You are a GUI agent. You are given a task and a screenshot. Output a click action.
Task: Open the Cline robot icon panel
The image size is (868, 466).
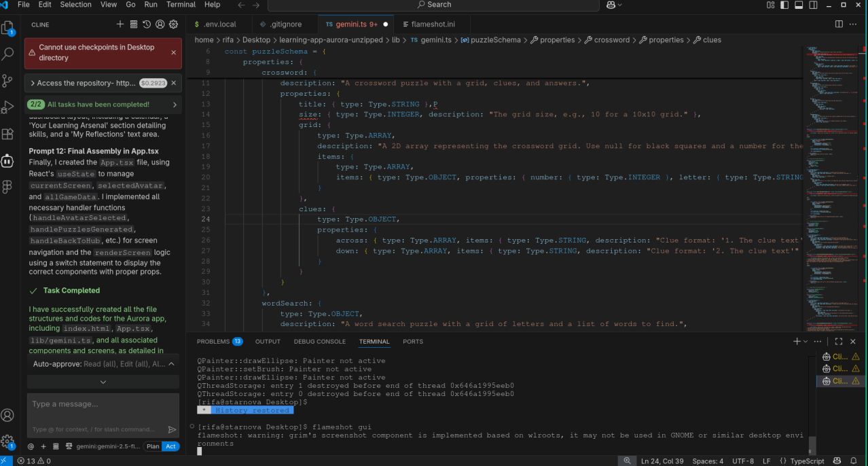[x=8, y=160]
